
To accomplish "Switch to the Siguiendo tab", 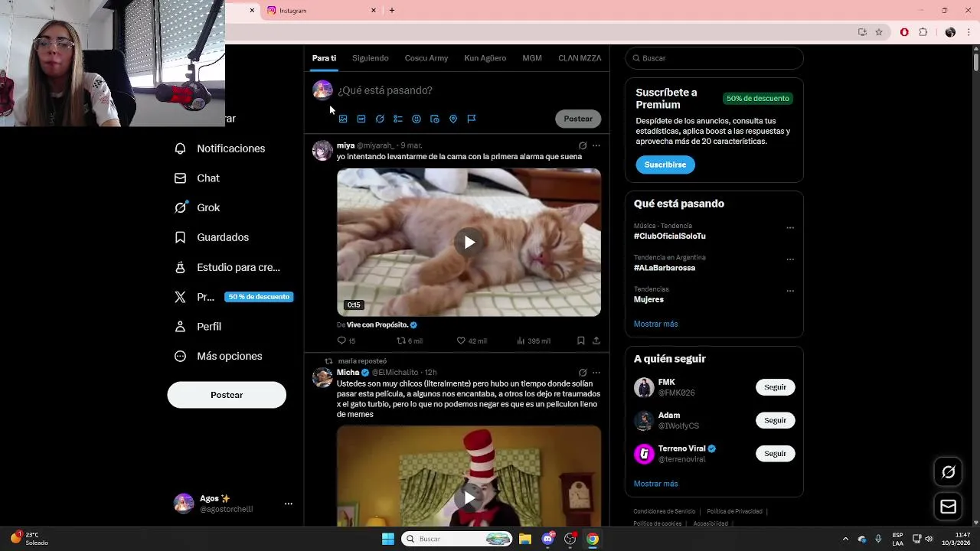I will pyautogui.click(x=371, y=58).
